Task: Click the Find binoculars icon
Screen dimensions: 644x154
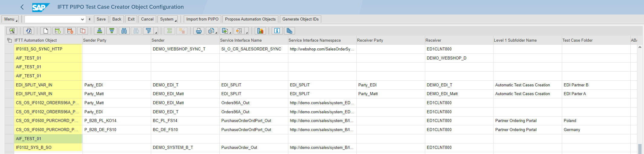Action: (124, 31)
